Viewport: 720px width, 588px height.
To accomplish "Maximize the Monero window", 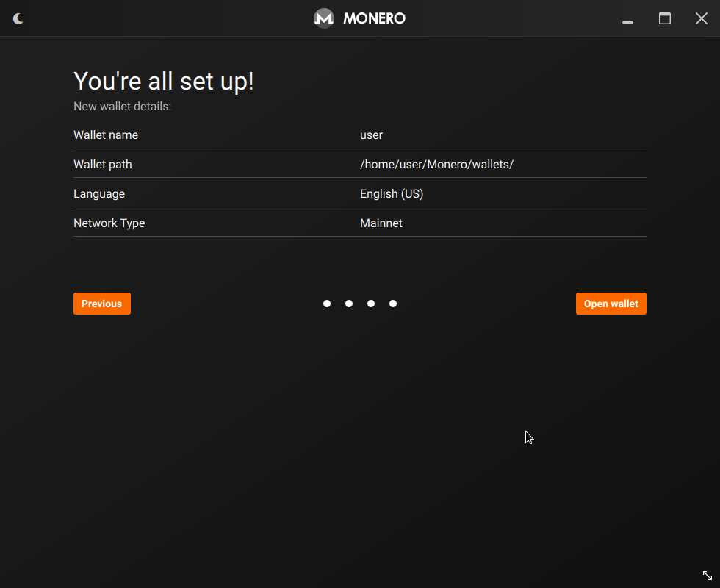I will pos(665,18).
